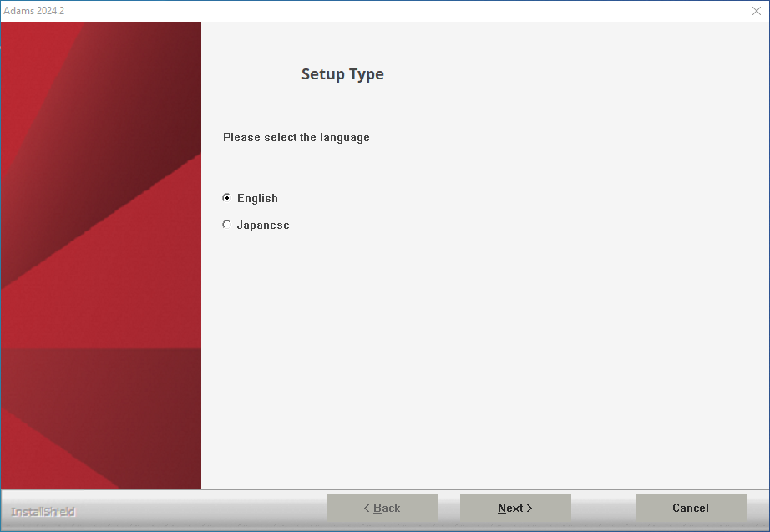
Task: Click the "Adams 2024.2" window title
Action: pyautogui.click(x=34, y=11)
